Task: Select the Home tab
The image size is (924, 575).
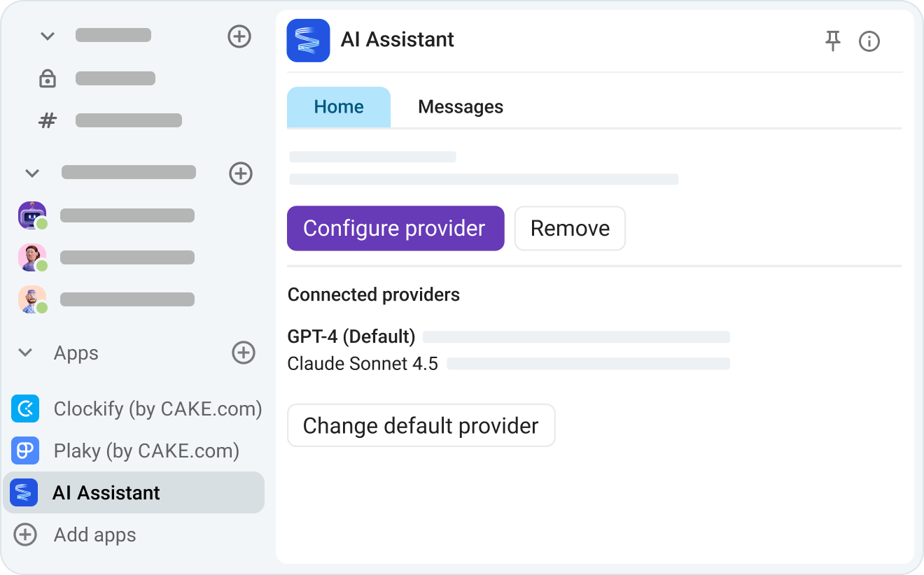Action: pyautogui.click(x=339, y=106)
